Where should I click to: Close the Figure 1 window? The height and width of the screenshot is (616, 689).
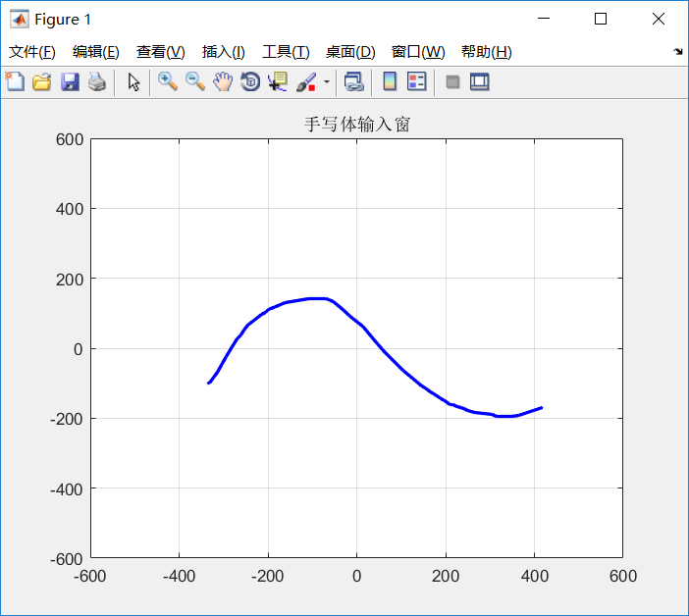coord(659,19)
